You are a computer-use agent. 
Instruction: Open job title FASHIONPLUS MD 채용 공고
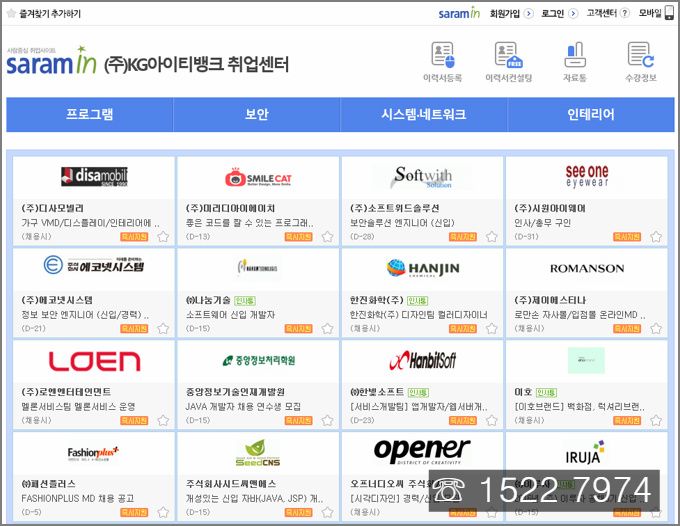coord(78,499)
